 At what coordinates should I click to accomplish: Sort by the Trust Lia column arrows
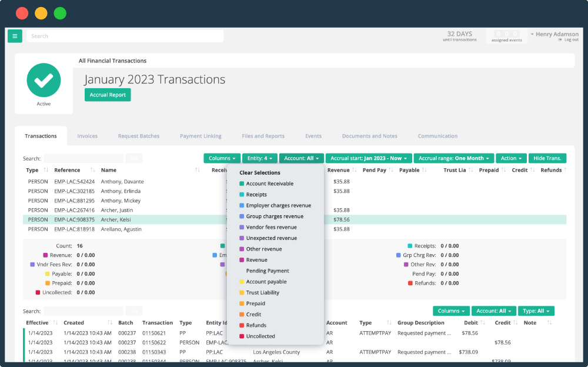click(x=470, y=170)
